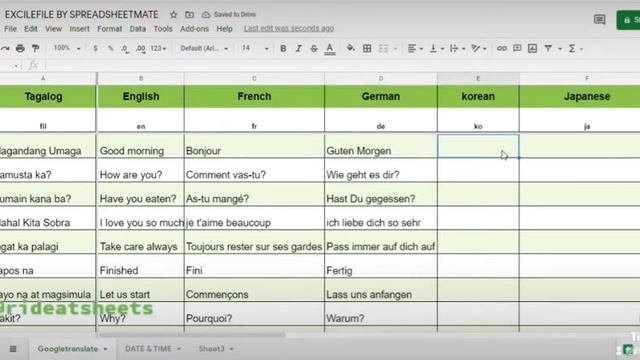Format as percent icon
This screenshot has width=640, height=360.
pos(110,49)
